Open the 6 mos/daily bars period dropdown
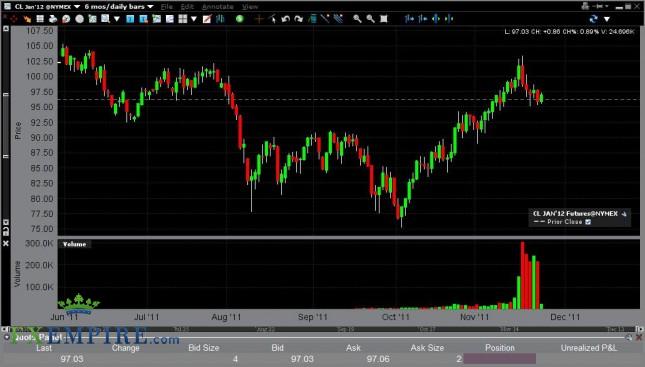This screenshot has width=645, height=367. [150, 7]
